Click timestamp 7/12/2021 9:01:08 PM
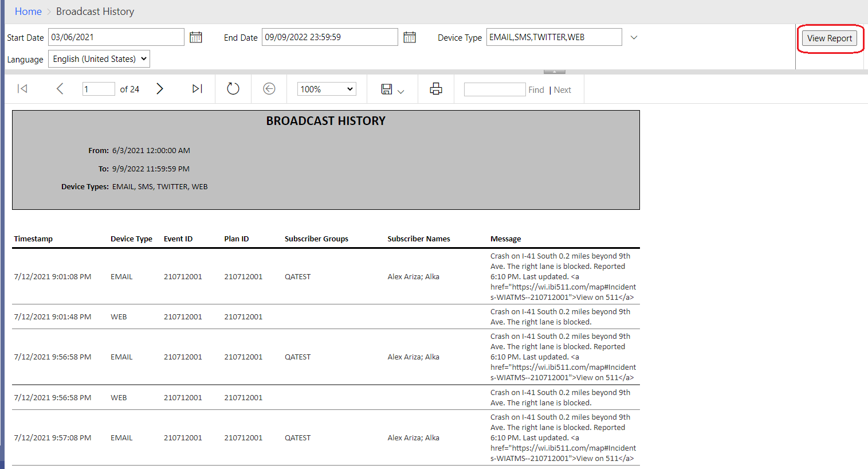The height and width of the screenshot is (469, 868). 53,277
